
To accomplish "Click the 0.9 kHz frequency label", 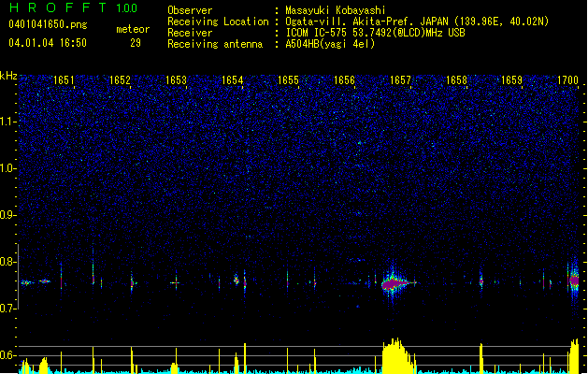I will (x=8, y=215).
